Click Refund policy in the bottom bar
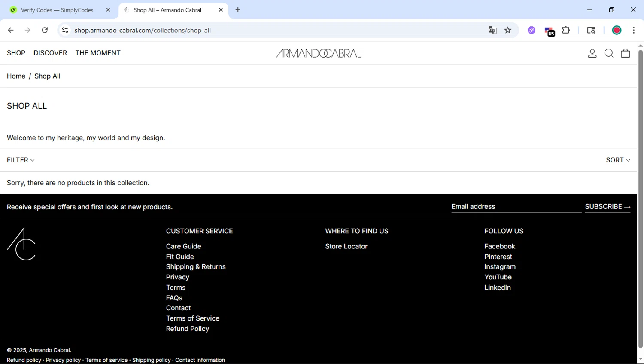The image size is (644, 364). pyautogui.click(x=24, y=360)
